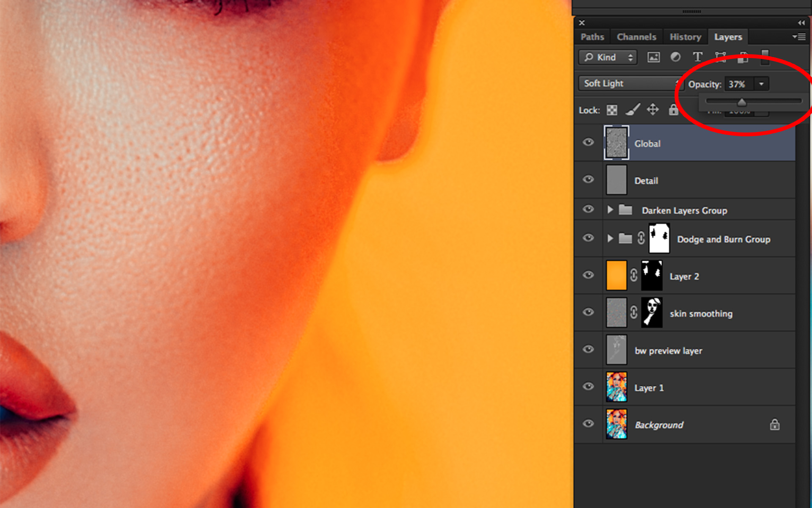Click Dodge and Burn Group folder icon
This screenshot has height=508, width=812.
625,238
